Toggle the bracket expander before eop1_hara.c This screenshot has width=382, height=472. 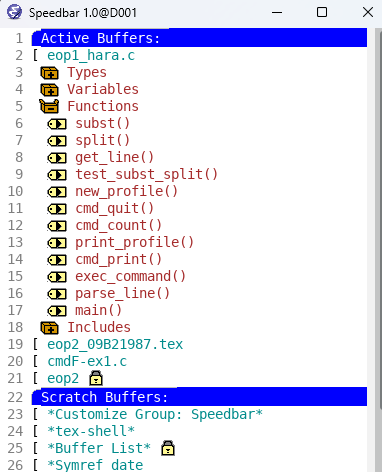coord(35,55)
